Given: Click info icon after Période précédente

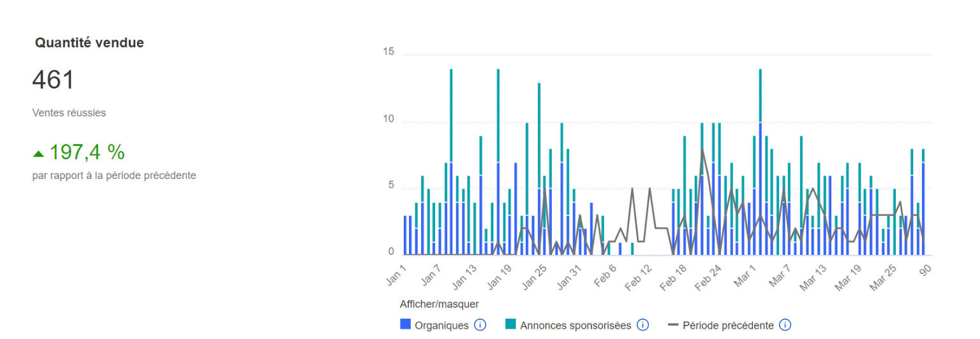Looking at the screenshot, I should coord(785,325).
